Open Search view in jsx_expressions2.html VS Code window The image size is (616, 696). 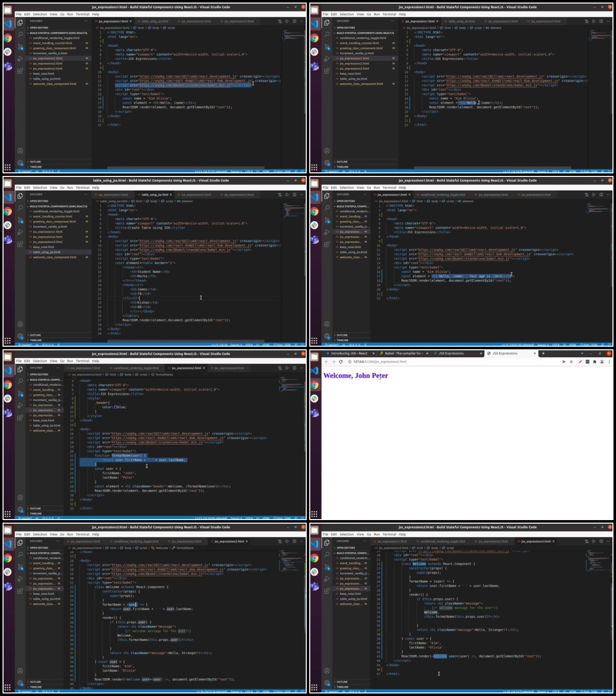tap(20, 381)
